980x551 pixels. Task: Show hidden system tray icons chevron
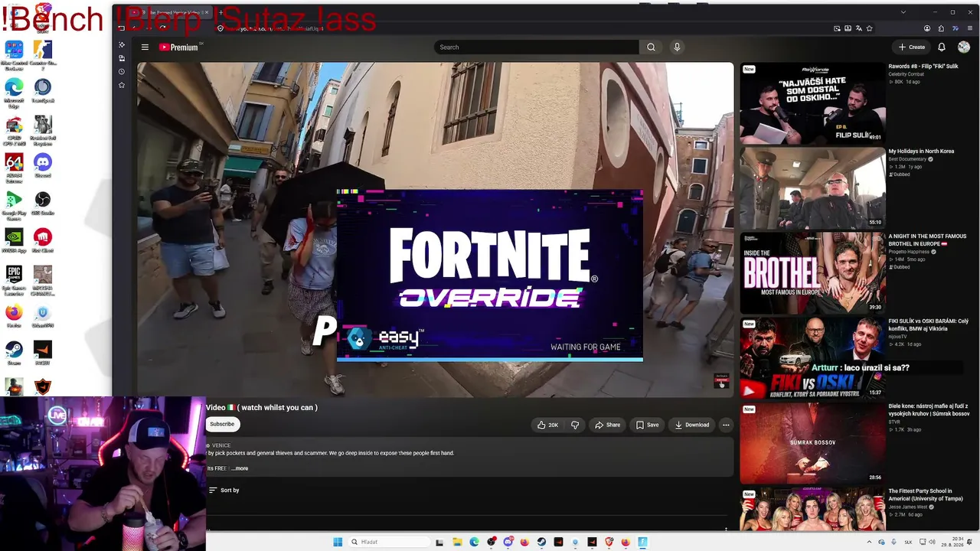(869, 542)
